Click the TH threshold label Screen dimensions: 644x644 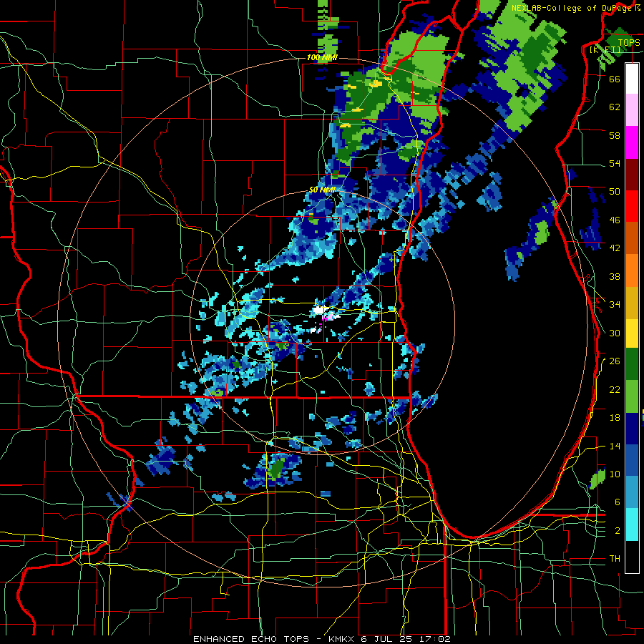click(615, 559)
